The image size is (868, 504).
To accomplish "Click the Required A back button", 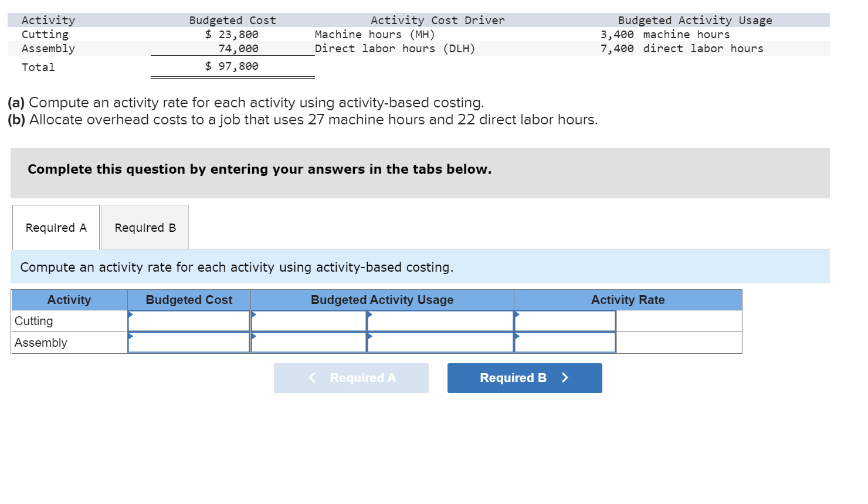I will 351,378.
